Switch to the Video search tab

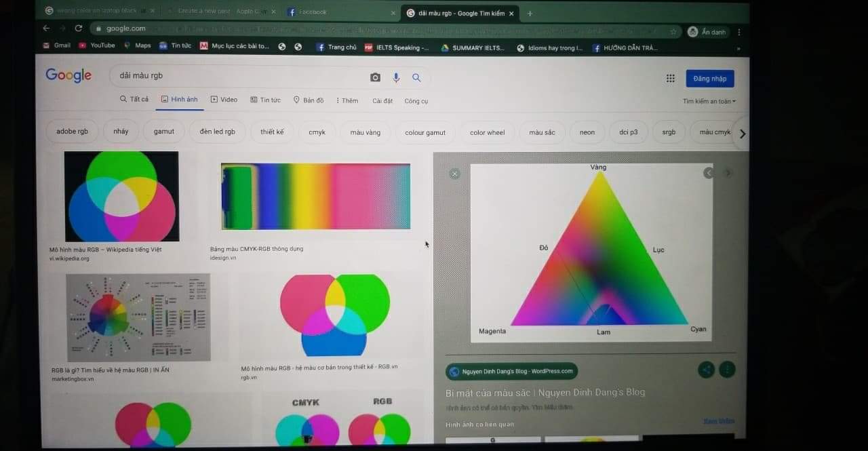[x=224, y=99]
